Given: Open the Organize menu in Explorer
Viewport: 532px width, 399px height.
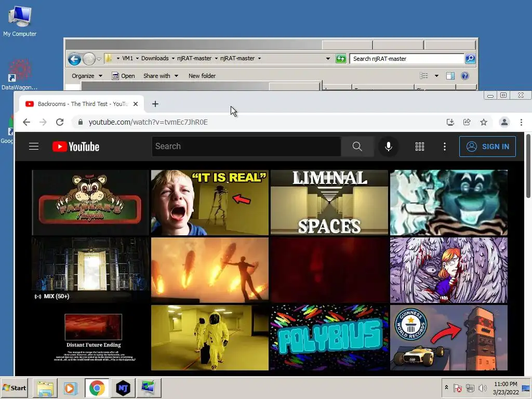Looking at the screenshot, I should coord(87,76).
